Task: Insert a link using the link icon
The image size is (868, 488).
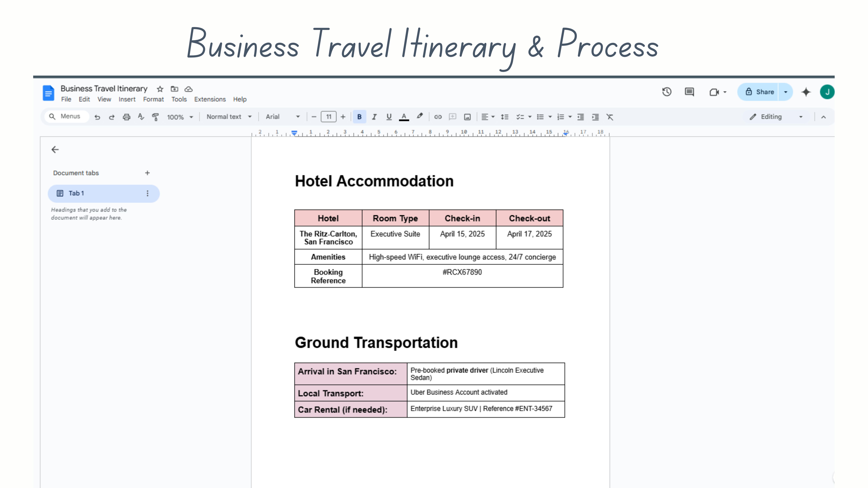Action: (438, 117)
